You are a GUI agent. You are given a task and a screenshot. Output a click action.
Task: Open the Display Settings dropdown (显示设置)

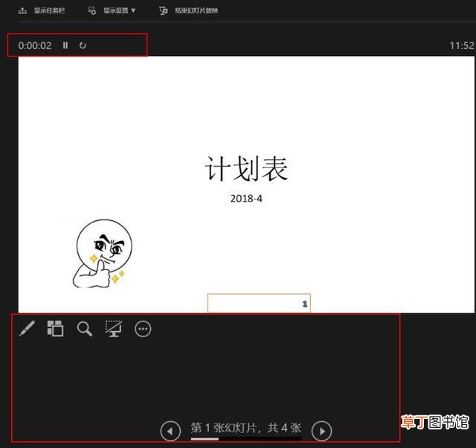[x=112, y=10]
